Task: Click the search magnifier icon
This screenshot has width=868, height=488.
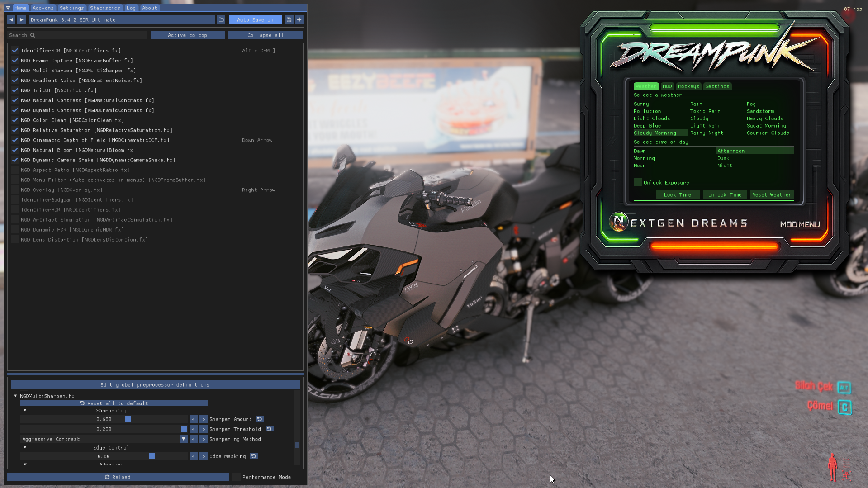Action: pos(33,35)
